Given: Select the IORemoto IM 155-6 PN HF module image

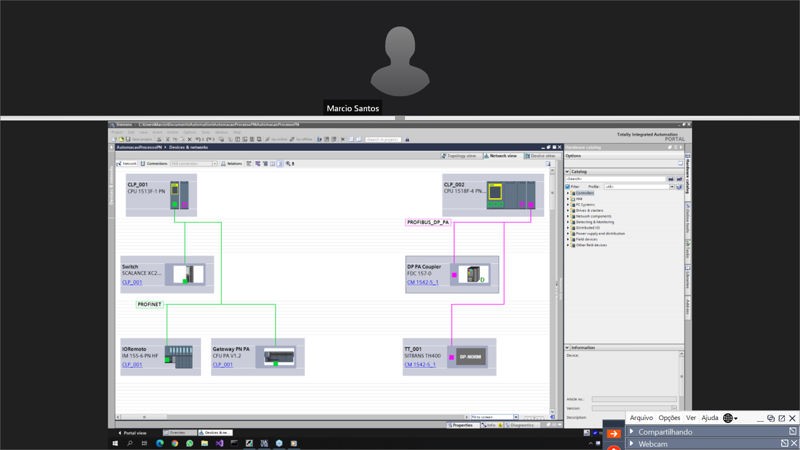Looking at the screenshot, I should pos(179,357).
